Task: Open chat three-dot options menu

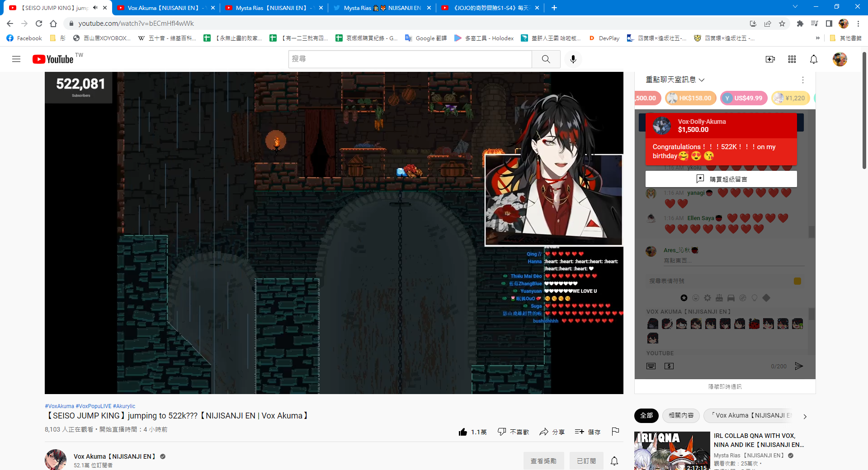Action: point(803,80)
